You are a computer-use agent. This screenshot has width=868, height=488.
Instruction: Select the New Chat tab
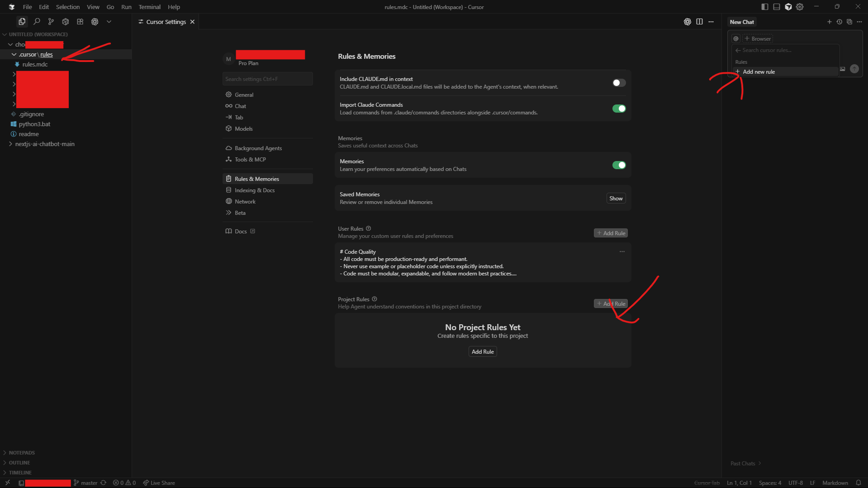[x=742, y=22]
